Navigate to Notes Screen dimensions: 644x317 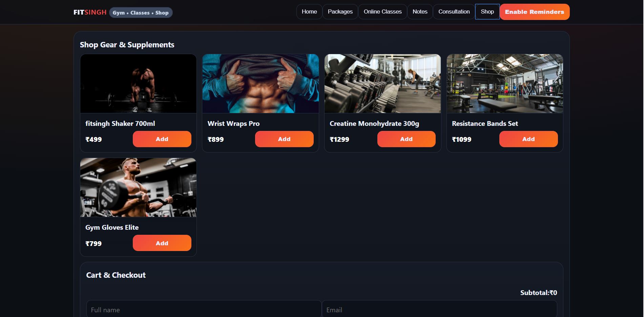[419, 12]
